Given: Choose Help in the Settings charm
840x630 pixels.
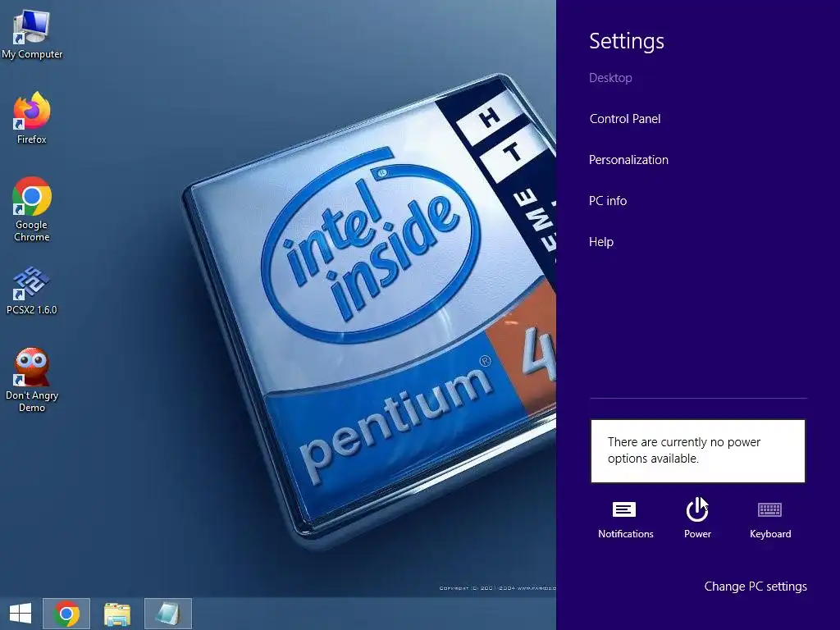Looking at the screenshot, I should (601, 242).
